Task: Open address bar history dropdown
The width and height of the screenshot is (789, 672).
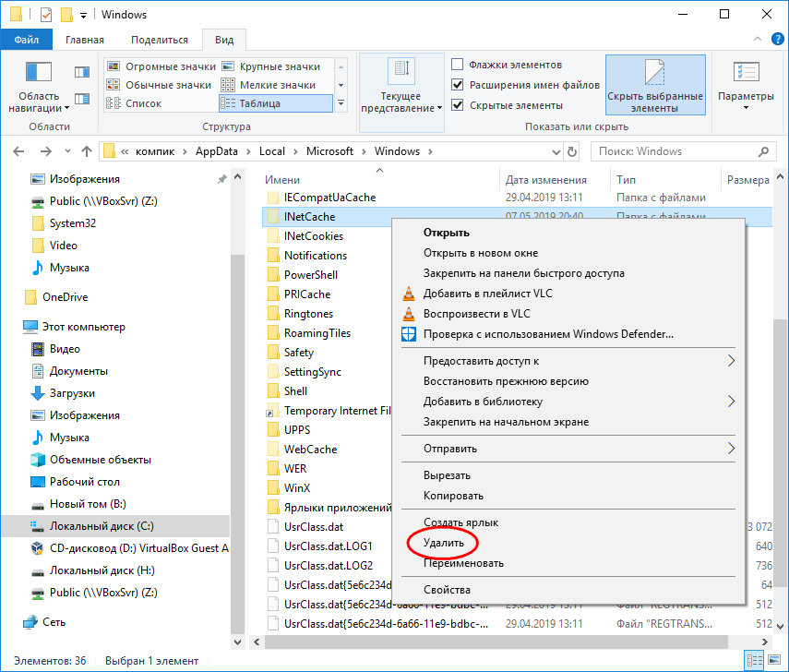Action: click(556, 151)
